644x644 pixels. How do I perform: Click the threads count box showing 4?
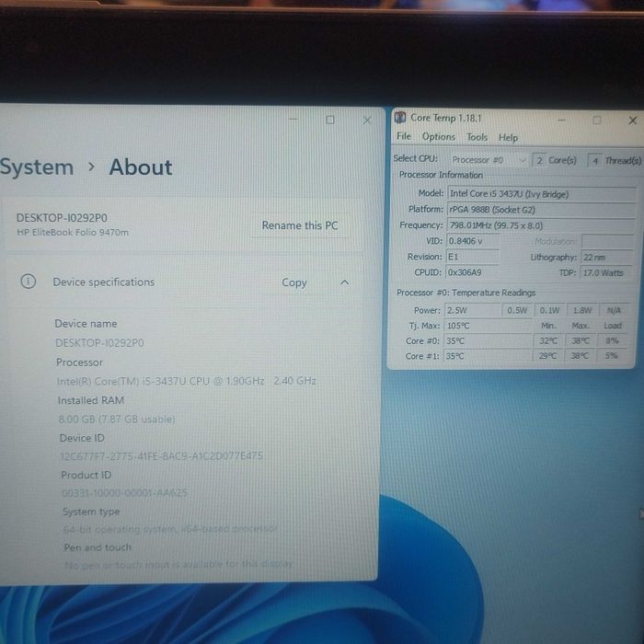click(595, 161)
